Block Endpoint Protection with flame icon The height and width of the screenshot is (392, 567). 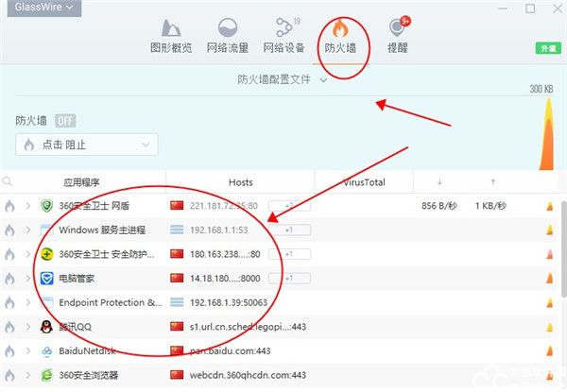point(9,303)
